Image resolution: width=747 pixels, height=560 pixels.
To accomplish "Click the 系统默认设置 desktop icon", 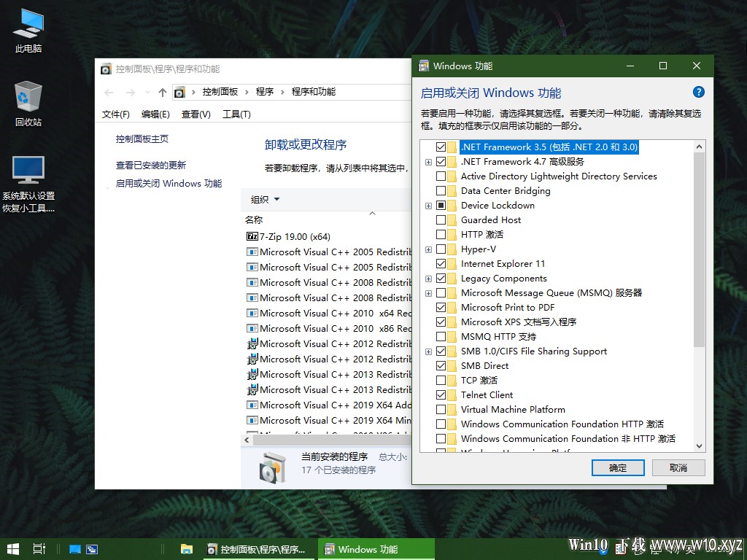I will pos(28,184).
